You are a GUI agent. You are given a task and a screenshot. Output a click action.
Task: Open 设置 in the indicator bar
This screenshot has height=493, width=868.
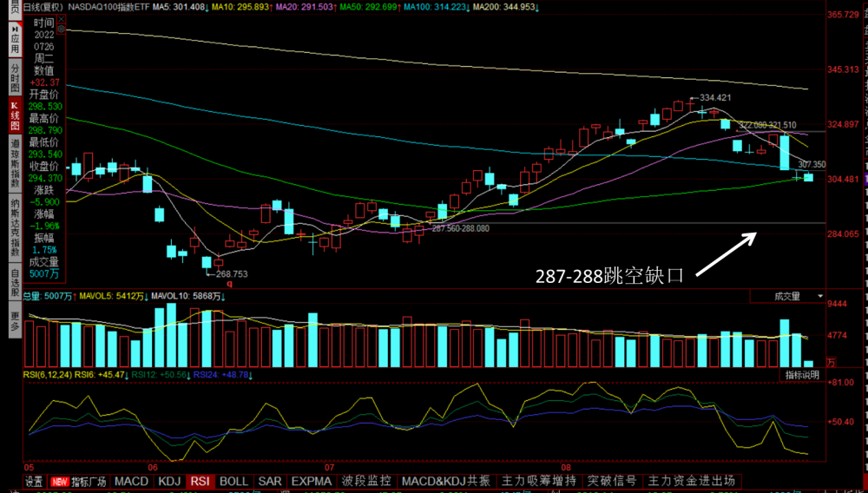(34, 481)
